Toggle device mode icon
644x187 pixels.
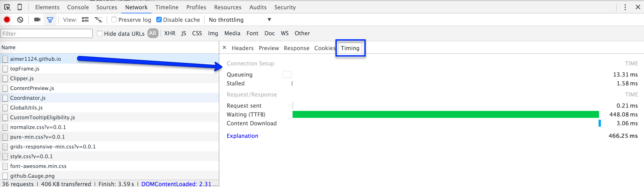[x=19, y=7]
